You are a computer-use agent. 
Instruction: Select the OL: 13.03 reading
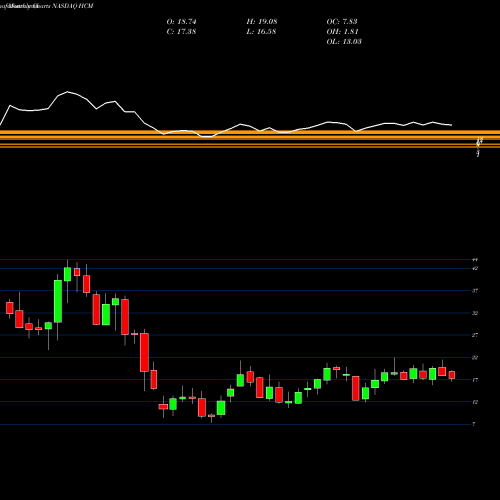coord(344,42)
